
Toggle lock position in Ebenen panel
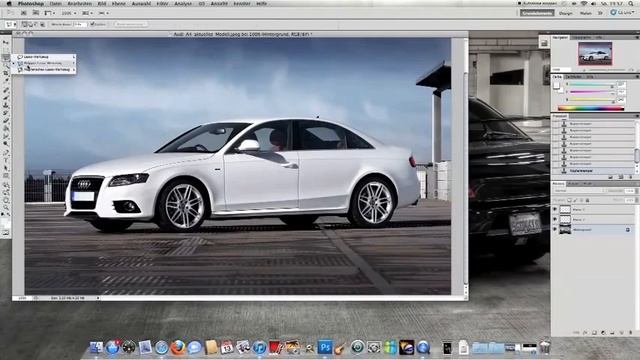tap(582, 200)
